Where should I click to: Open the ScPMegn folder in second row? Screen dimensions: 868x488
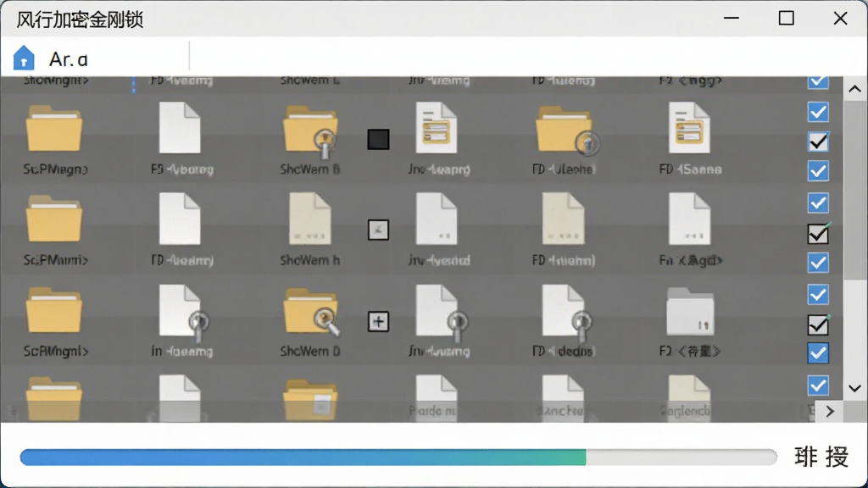click(53, 129)
